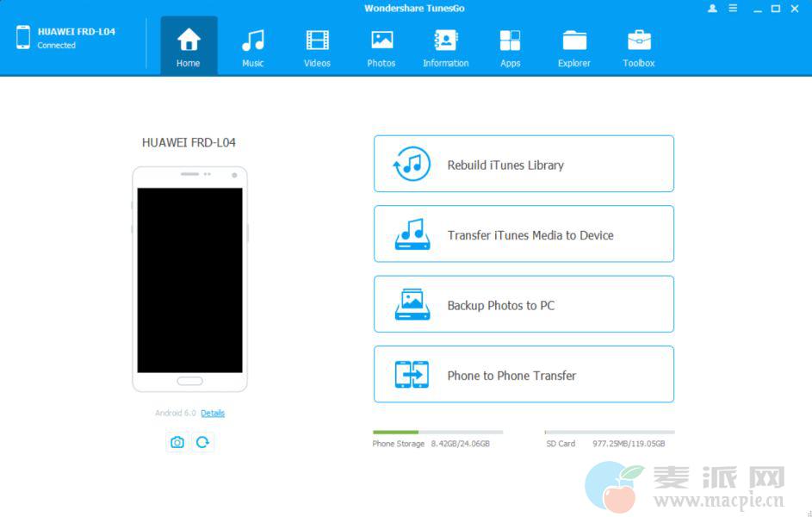The width and height of the screenshot is (812, 517).
Task: Open the Photos section
Action: [381, 47]
